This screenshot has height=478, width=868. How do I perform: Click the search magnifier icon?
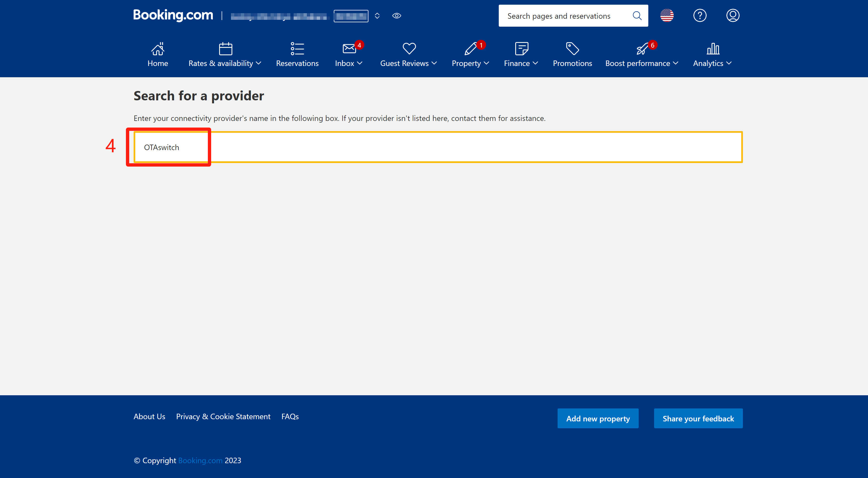637,15
